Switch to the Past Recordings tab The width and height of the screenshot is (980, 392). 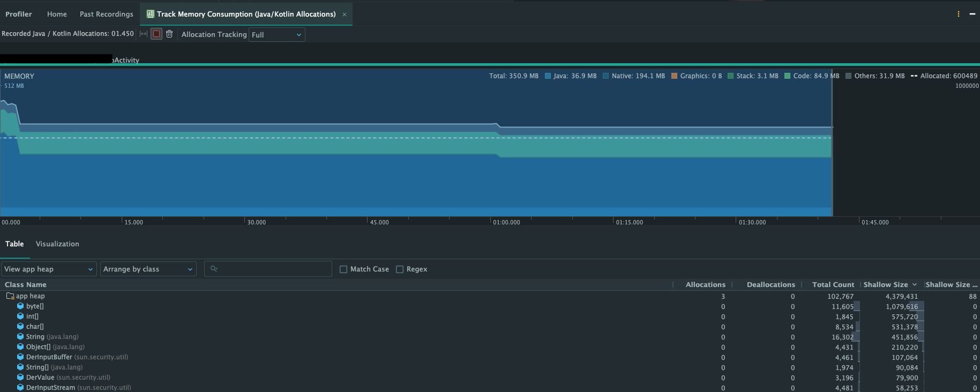[107, 14]
